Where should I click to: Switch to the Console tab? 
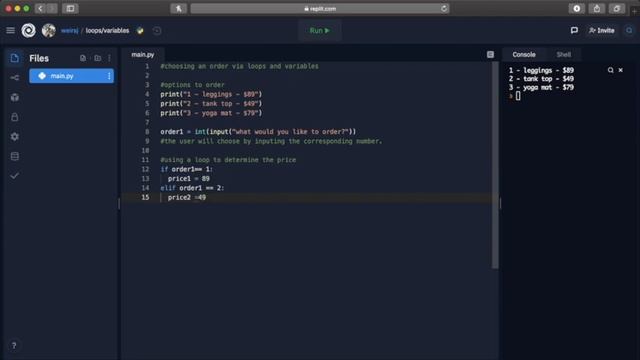524,54
